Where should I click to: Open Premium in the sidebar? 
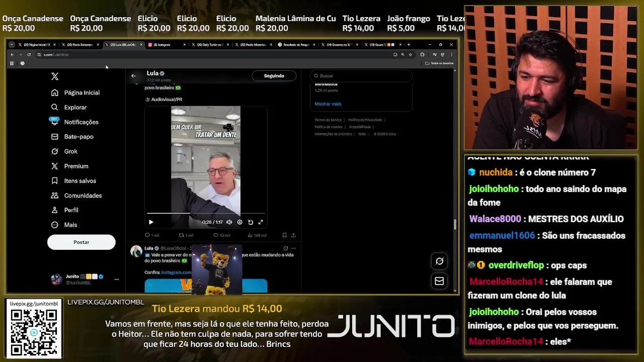[x=69, y=166]
